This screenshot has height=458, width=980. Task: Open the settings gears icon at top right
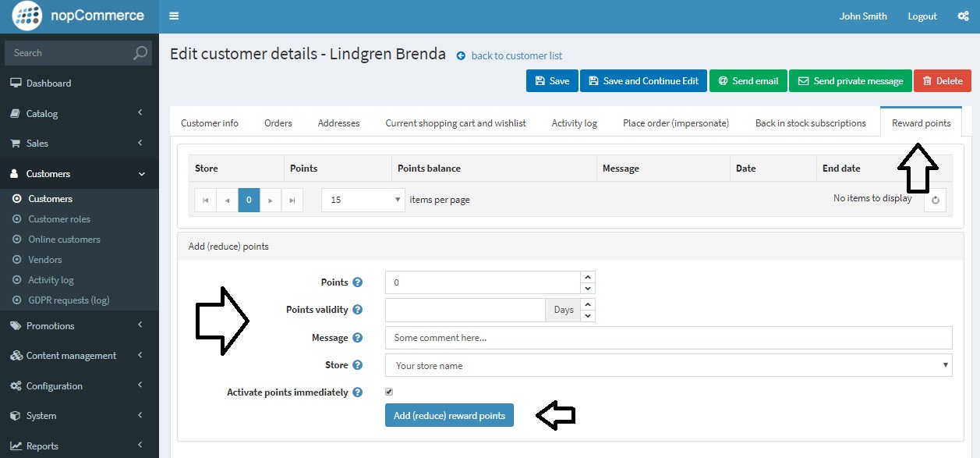tap(963, 16)
